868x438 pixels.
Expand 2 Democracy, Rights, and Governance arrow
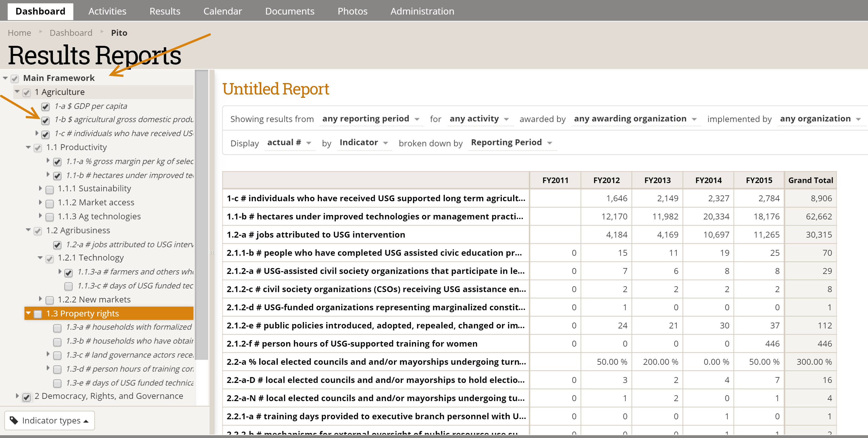(17, 396)
